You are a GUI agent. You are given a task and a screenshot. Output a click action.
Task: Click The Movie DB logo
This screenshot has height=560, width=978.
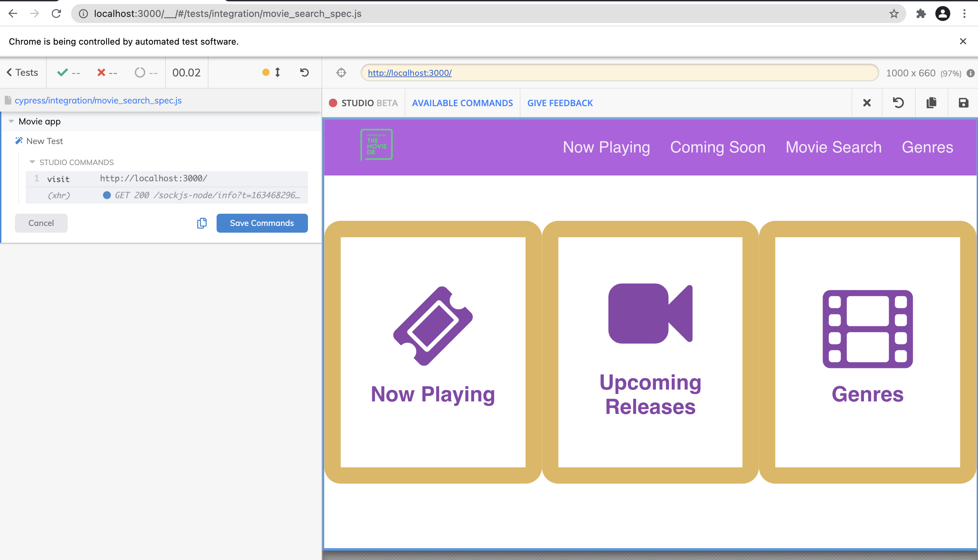[x=376, y=145]
